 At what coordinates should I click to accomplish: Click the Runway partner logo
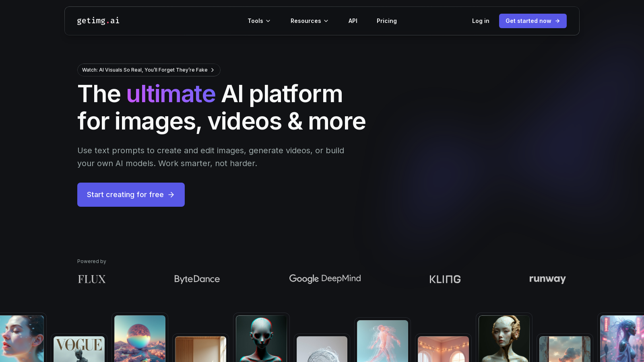547,279
